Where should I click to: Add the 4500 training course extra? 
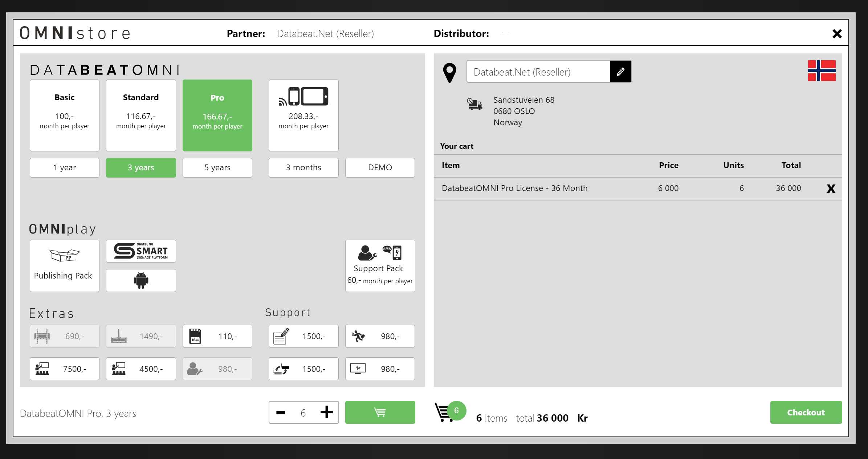tap(141, 369)
